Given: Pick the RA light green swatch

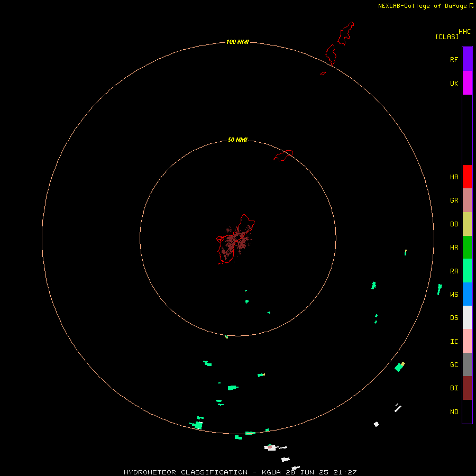Looking at the screenshot, I should click(x=467, y=271).
